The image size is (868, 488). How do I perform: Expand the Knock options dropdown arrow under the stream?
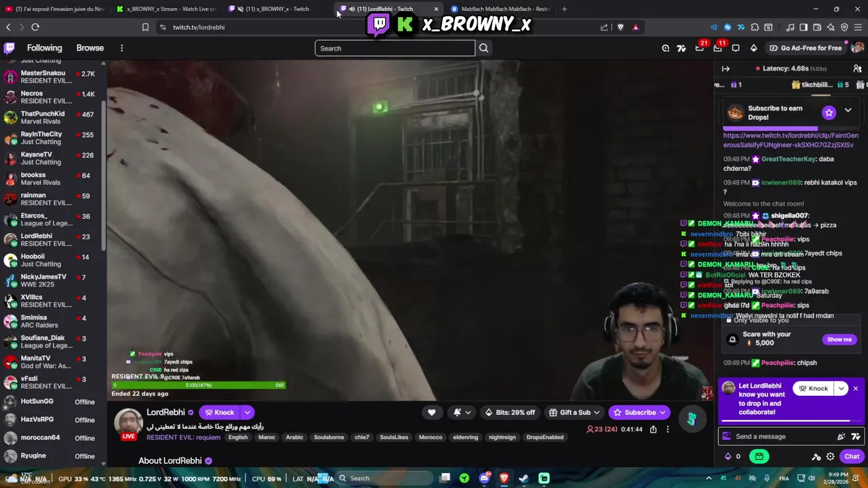248,412
